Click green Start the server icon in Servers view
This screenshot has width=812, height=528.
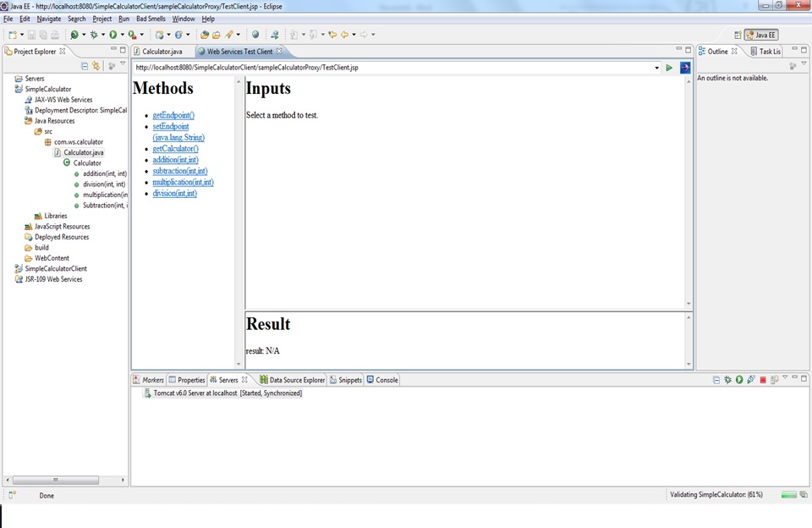tap(739, 380)
